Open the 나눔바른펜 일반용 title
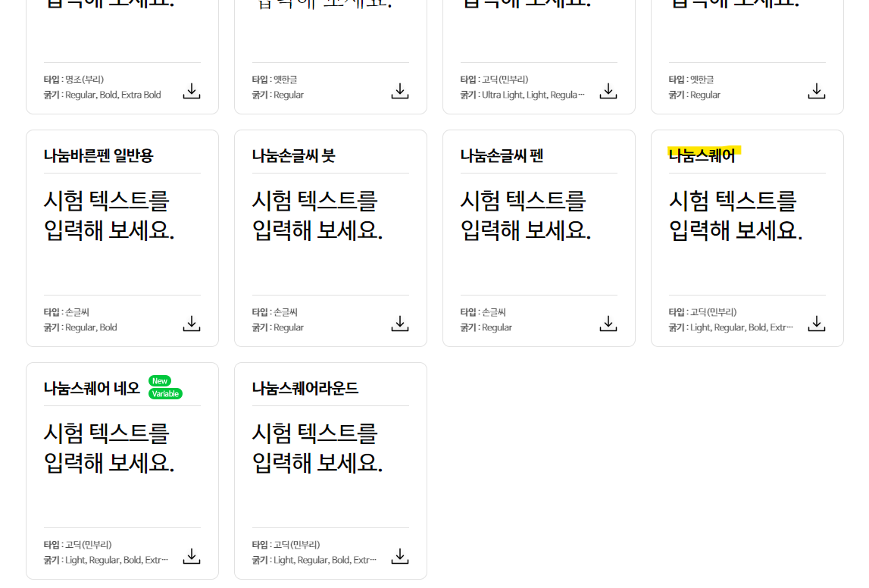 pos(98,156)
